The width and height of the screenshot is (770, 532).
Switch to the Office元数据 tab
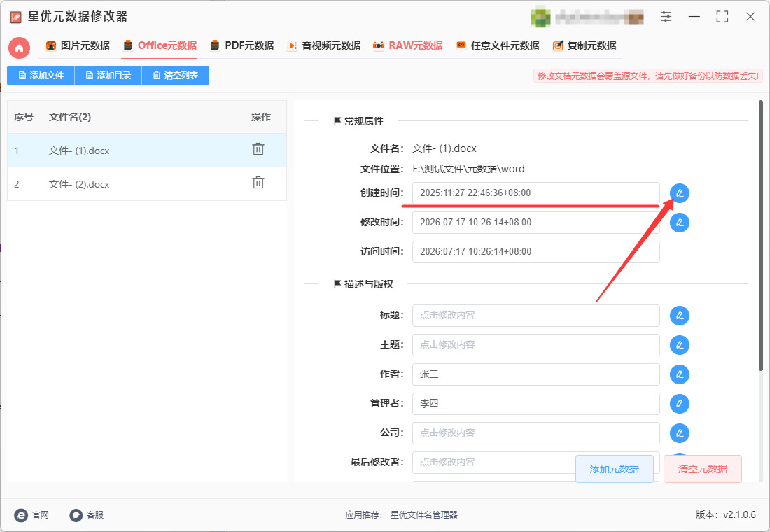pos(160,45)
